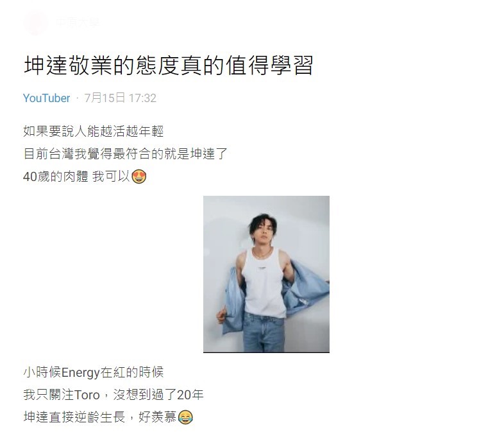Click the line 如果要說人能越活越年輕
504x432 pixels.
pyautogui.click(x=94, y=131)
